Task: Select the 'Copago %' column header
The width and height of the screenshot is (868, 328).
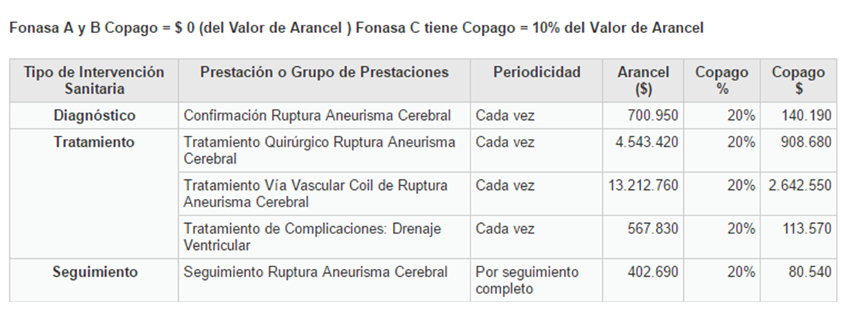Action: pyautogui.click(x=721, y=80)
